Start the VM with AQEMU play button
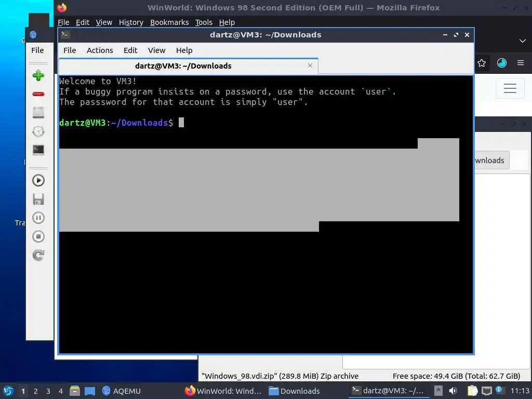 [x=38, y=180]
